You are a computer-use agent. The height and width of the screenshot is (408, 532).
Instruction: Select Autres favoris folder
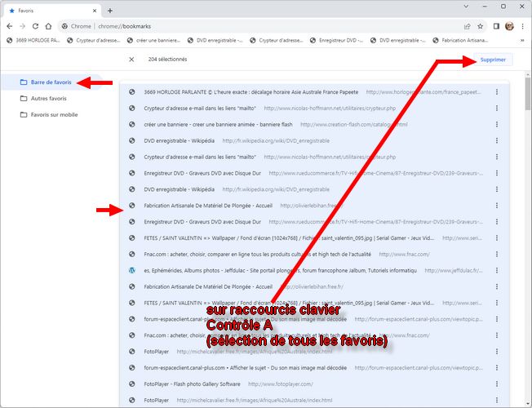coord(48,99)
